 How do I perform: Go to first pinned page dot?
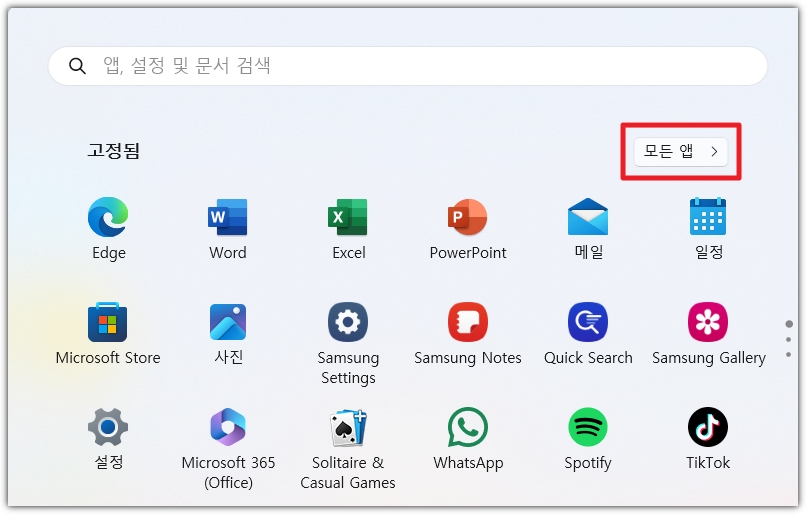pyautogui.click(x=788, y=324)
